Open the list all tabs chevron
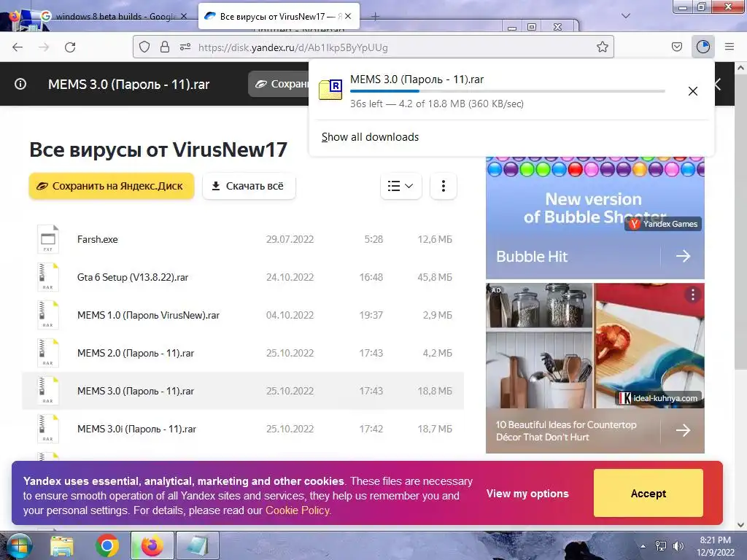The image size is (747, 560). [x=626, y=16]
